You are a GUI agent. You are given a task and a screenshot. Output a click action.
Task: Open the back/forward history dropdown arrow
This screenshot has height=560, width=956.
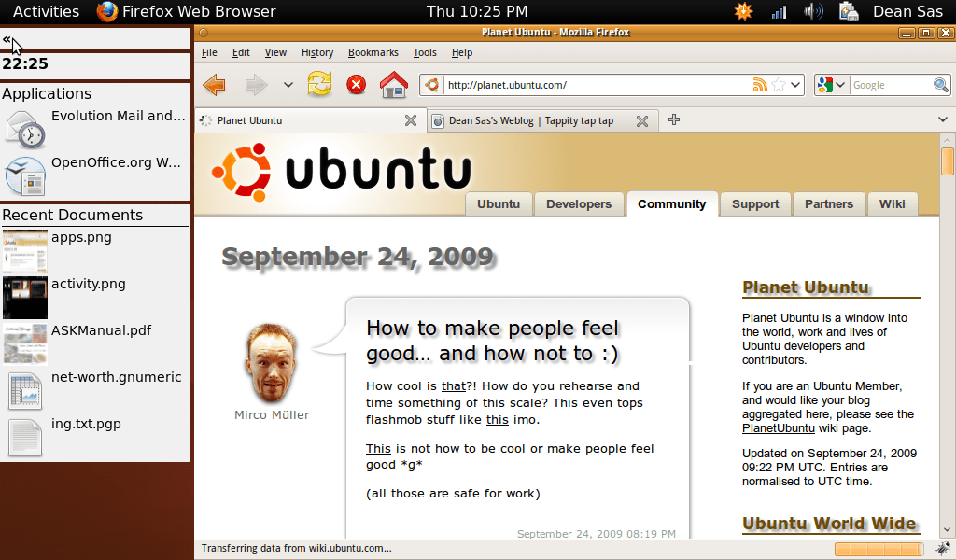(288, 86)
